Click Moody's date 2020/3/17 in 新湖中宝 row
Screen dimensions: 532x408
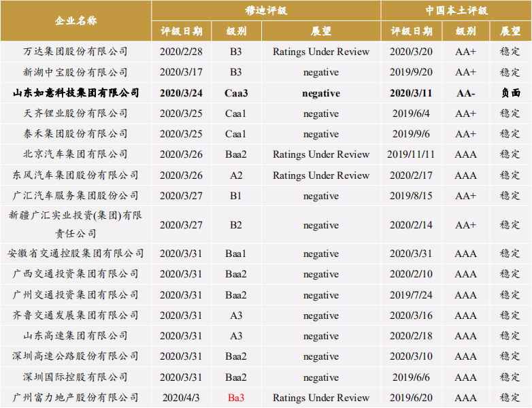pos(181,72)
